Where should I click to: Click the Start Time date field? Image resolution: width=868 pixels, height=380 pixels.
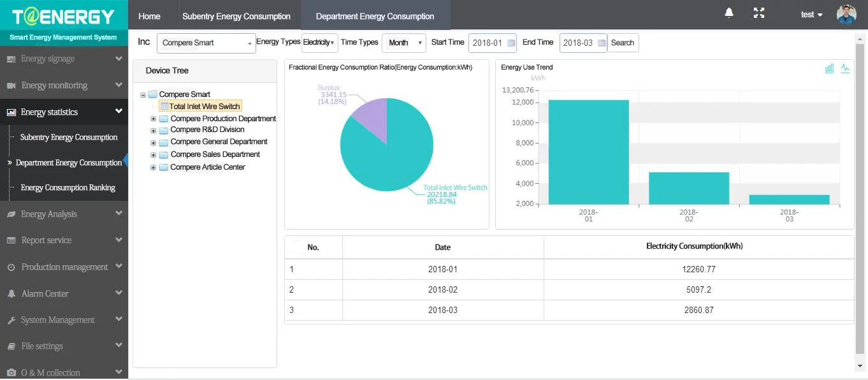(x=492, y=43)
